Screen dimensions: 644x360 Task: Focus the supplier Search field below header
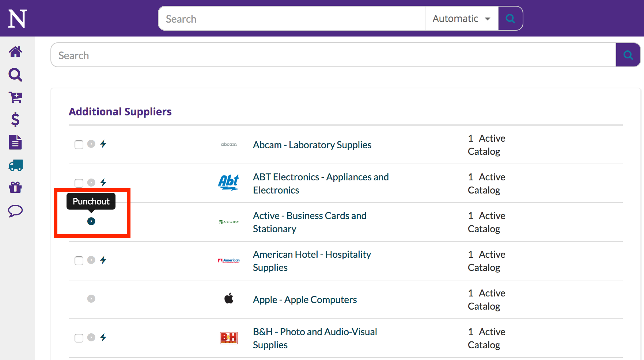[333, 55]
